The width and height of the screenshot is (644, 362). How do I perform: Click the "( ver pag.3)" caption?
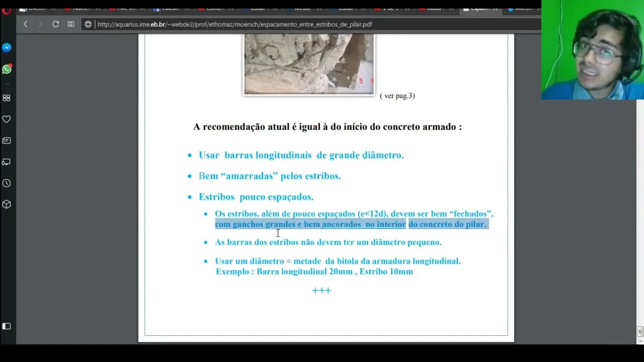[x=397, y=96]
